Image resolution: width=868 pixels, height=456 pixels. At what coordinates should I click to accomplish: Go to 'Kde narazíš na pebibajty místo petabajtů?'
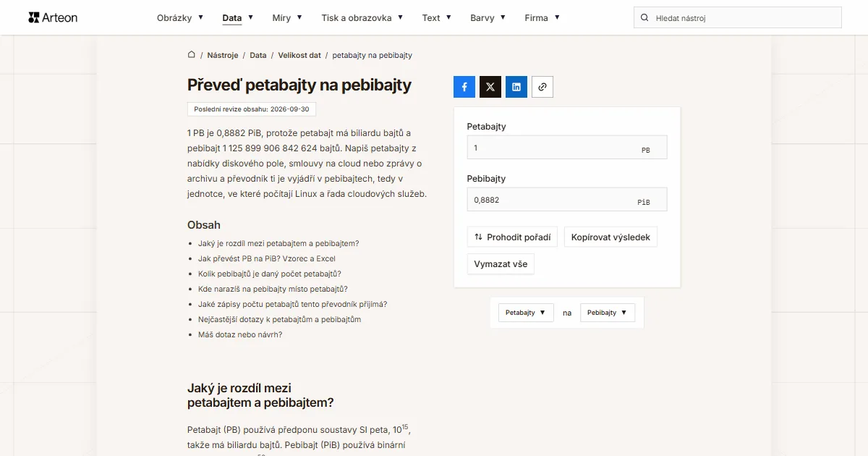[273, 289]
